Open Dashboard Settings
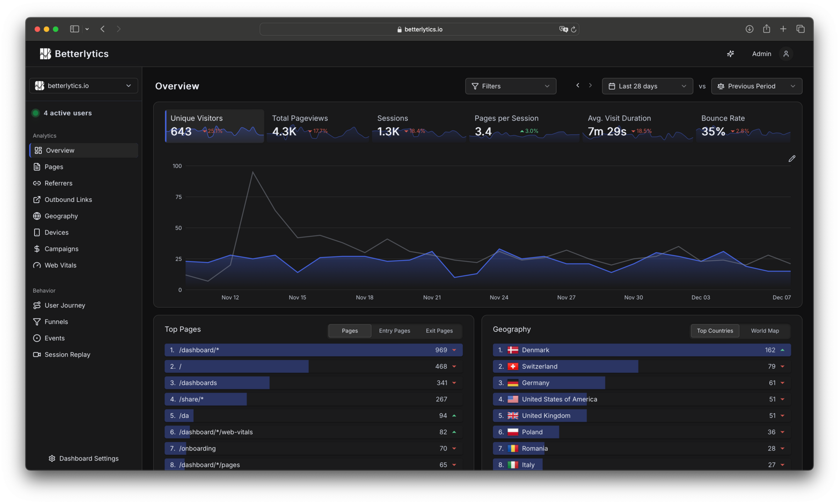Screen dimensions: 839x504 [x=83, y=458]
